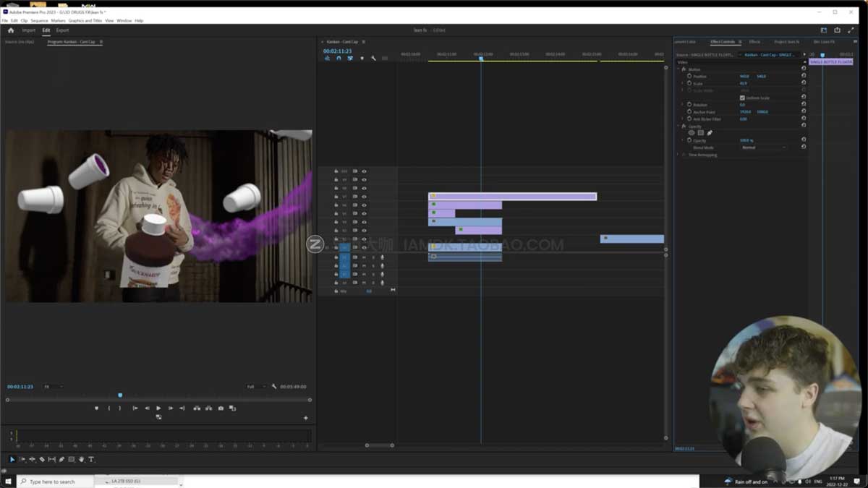Click Quick Export share icon
The width and height of the screenshot is (868, 488).
(x=837, y=30)
